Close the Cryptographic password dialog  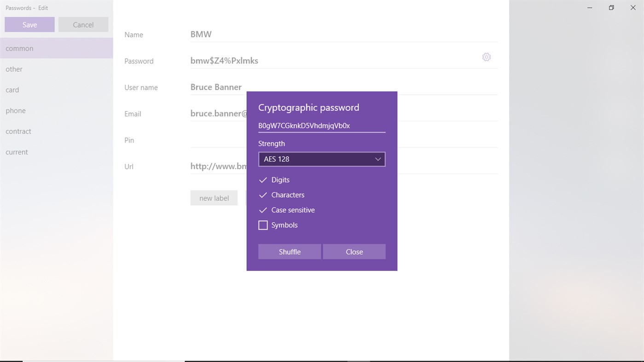point(354,252)
